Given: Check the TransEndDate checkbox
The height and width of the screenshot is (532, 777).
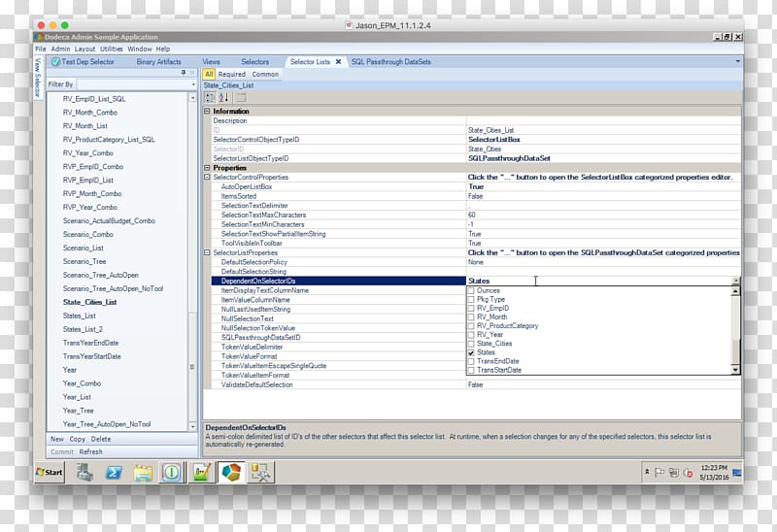Looking at the screenshot, I should (x=471, y=361).
